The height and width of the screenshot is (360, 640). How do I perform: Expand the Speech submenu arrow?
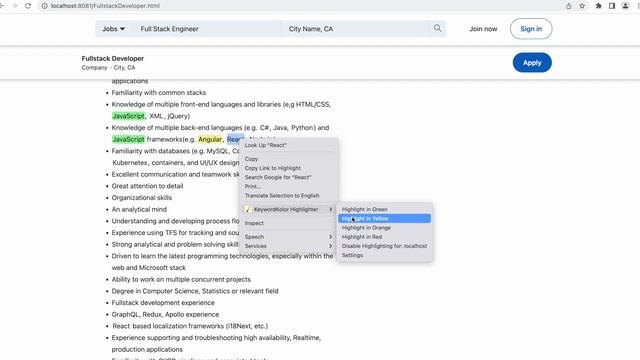331,237
